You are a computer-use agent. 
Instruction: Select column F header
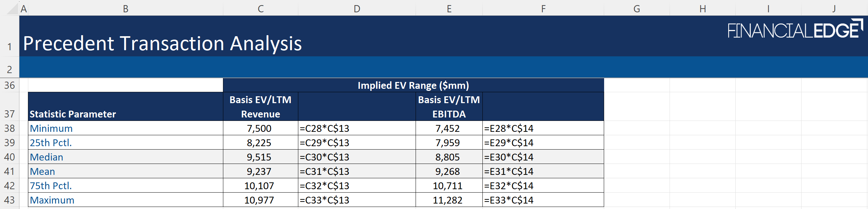coord(543,9)
